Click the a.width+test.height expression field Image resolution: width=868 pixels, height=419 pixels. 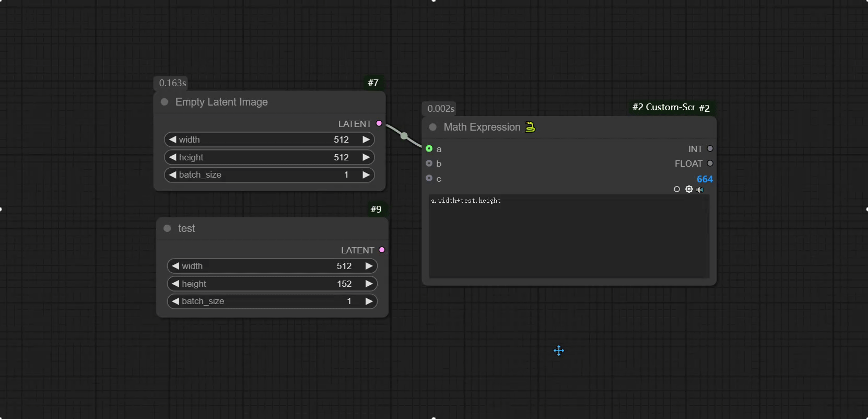[x=569, y=236]
